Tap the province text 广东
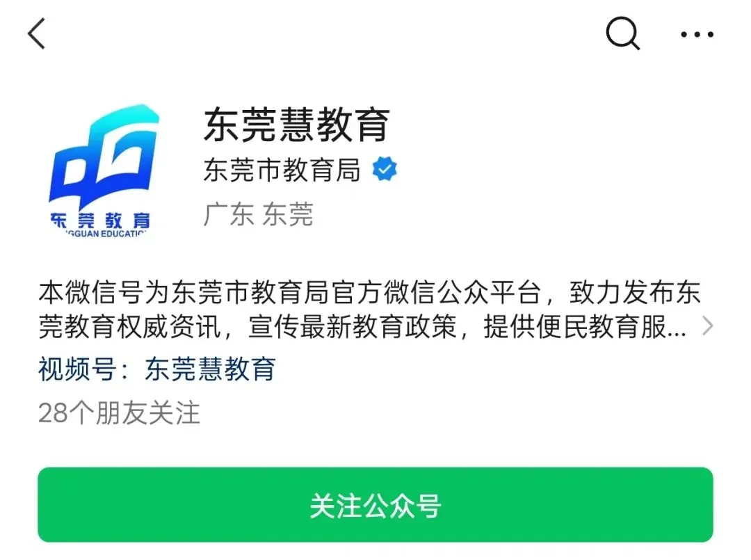The height and width of the screenshot is (560, 751). tap(229, 214)
